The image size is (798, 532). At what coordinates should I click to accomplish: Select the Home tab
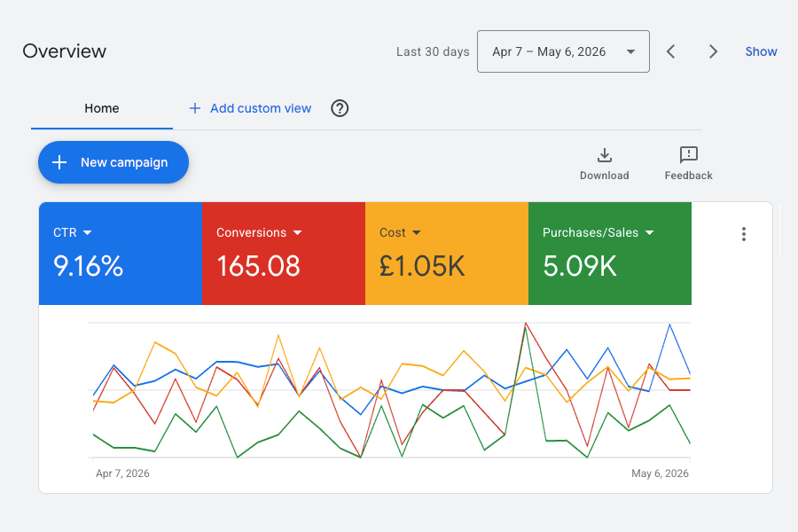pyautogui.click(x=102, y=108)
